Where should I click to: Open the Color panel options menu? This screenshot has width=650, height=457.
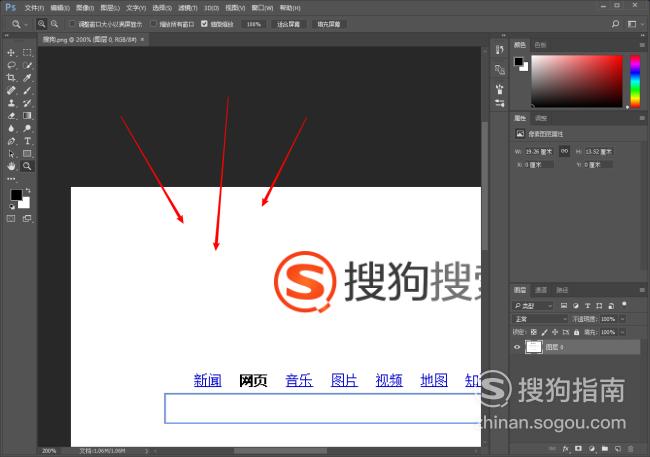(x=642, y=45)
